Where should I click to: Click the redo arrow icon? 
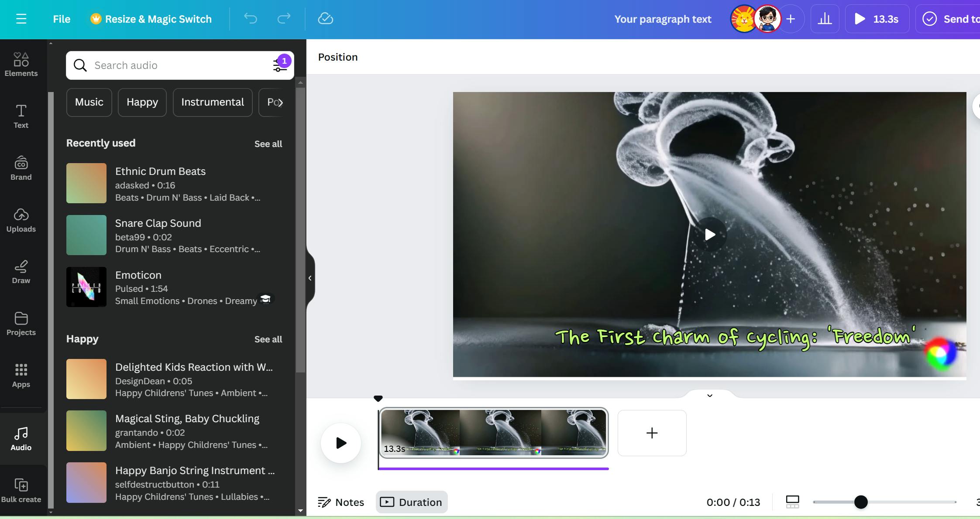click(x=284, y=19)
